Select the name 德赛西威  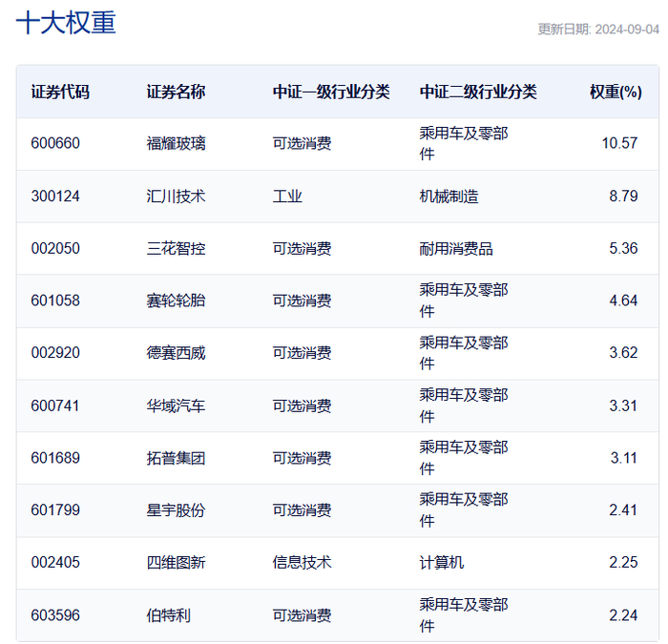pyautogui.click(x=176, y=353)
